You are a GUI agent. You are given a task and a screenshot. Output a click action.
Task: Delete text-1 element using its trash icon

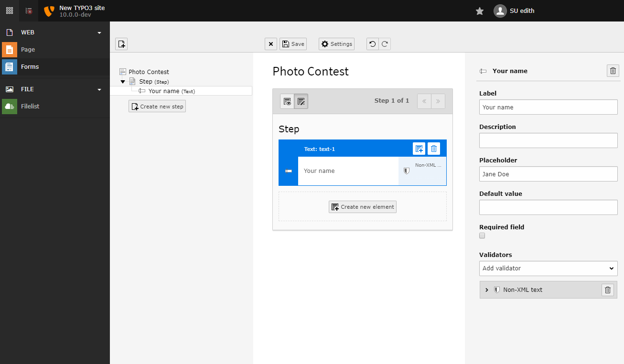(x=434, y=148)
